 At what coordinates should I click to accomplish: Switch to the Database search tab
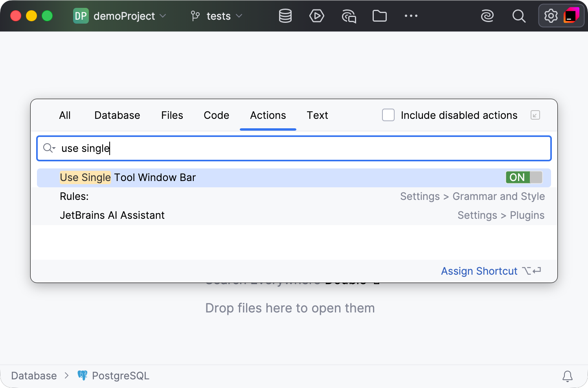pyautogui.click(x=117, y=115)
